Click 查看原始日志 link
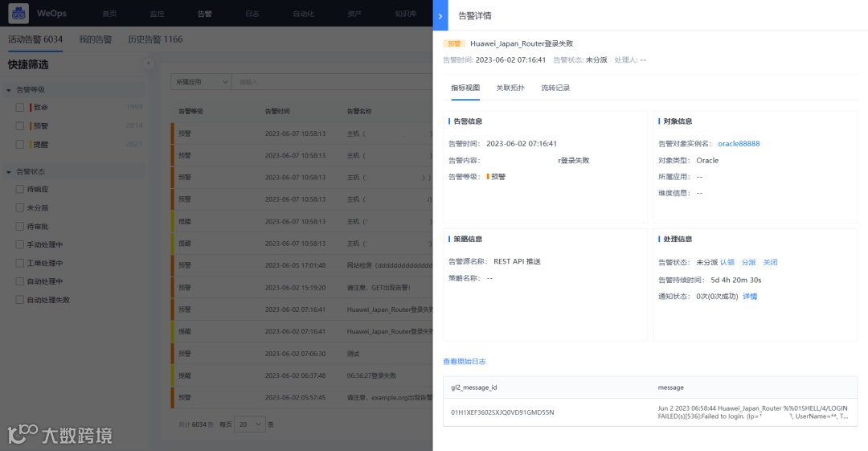868x451 pixels. click(464, 361)
